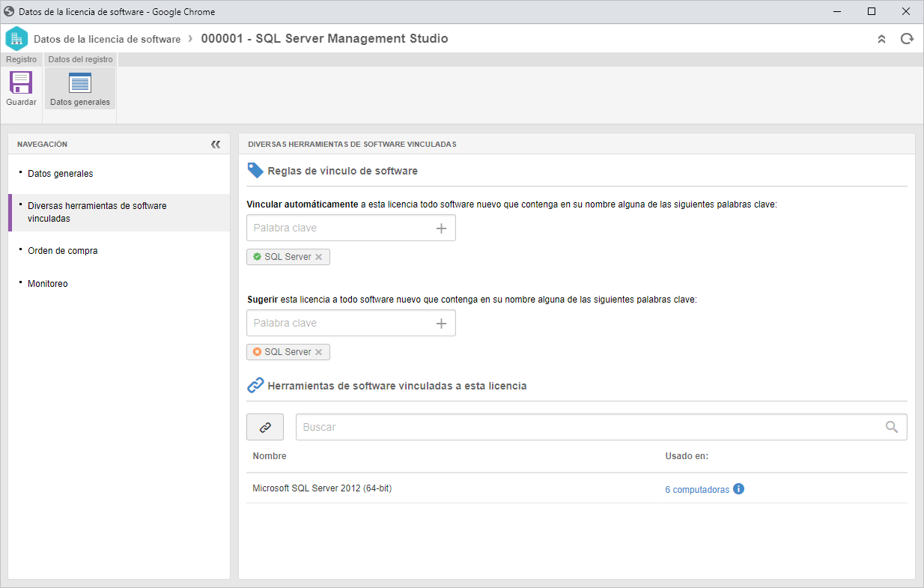Click the chain icon beside Herramientas de software

click(255, 386)
